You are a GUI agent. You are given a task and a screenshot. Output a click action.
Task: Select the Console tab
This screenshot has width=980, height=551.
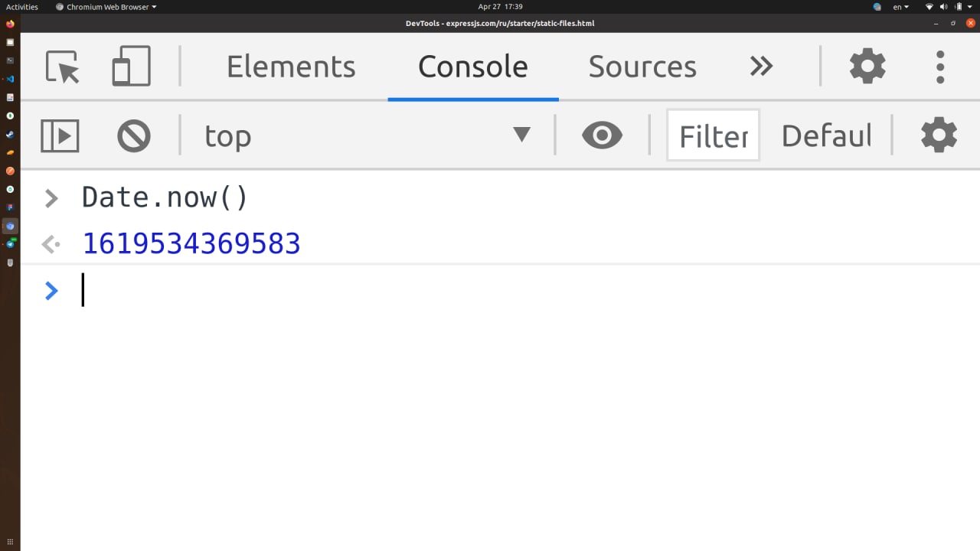click(x=473, y=67)
